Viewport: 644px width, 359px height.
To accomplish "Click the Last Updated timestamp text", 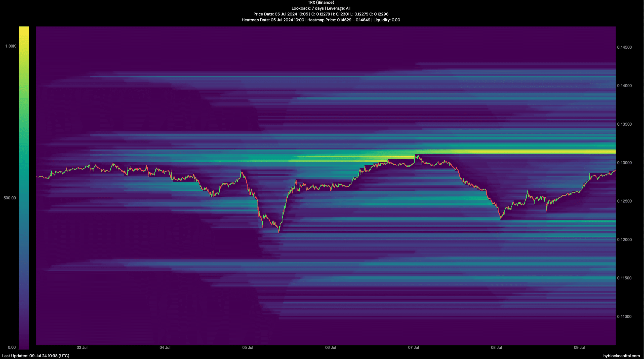I will (36, 356).
